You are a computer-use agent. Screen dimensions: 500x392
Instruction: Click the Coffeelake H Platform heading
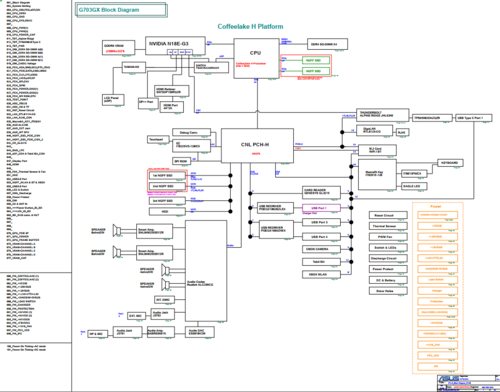pyautogui.click(x=250, y=26)
